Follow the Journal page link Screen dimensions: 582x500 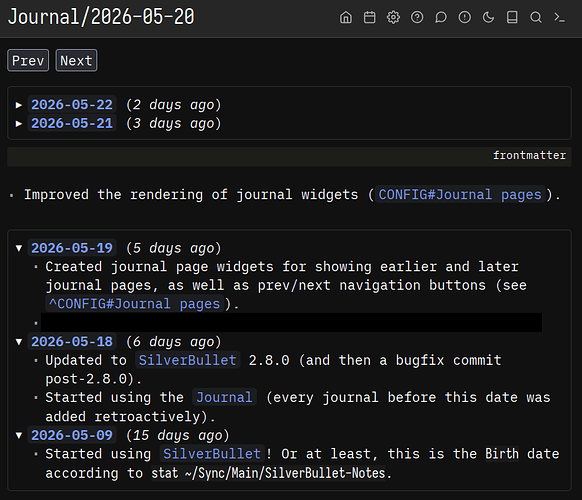[x=224, y=397]
